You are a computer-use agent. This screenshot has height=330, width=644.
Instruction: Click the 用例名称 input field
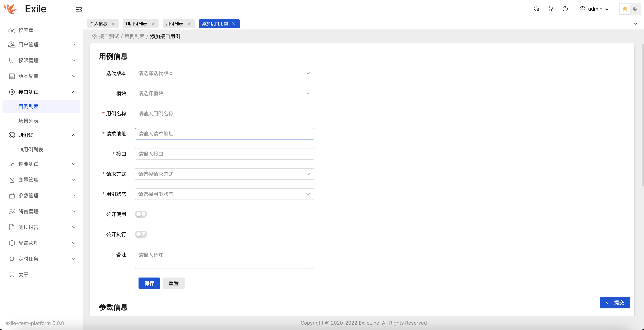pyautogui.click(x=224, y=114)
